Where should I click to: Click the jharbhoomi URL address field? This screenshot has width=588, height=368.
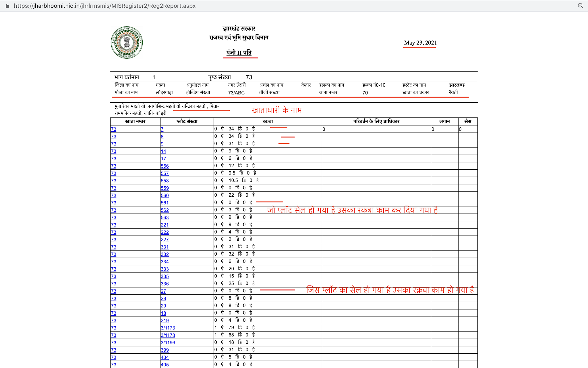pos(105,6)
